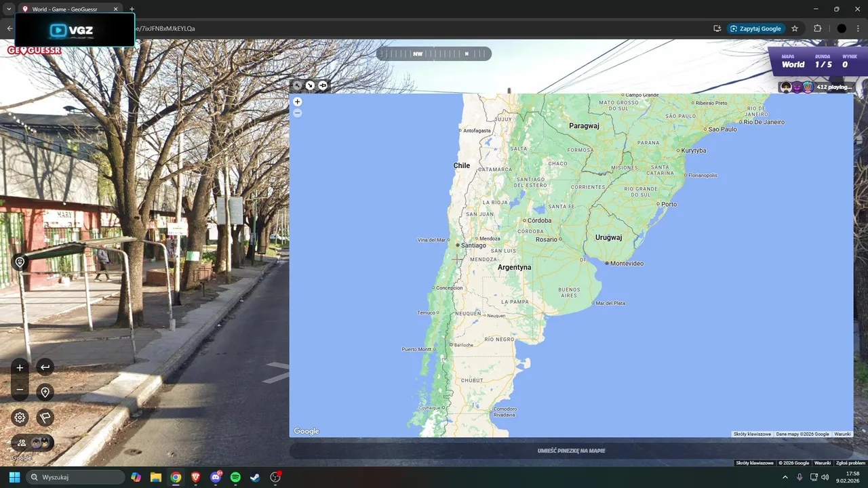Return to start using the location pin button
This screenshot has height=488, width=868.
(x=45, y=392)
